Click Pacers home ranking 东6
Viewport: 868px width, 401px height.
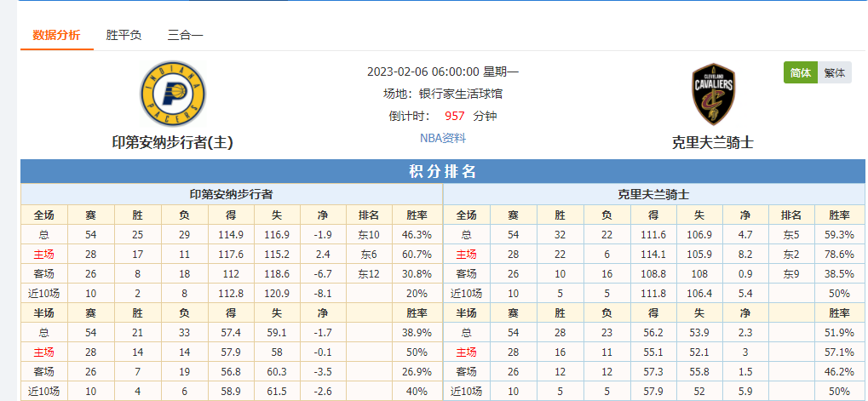pyautogui.click(x=369, y=255)
